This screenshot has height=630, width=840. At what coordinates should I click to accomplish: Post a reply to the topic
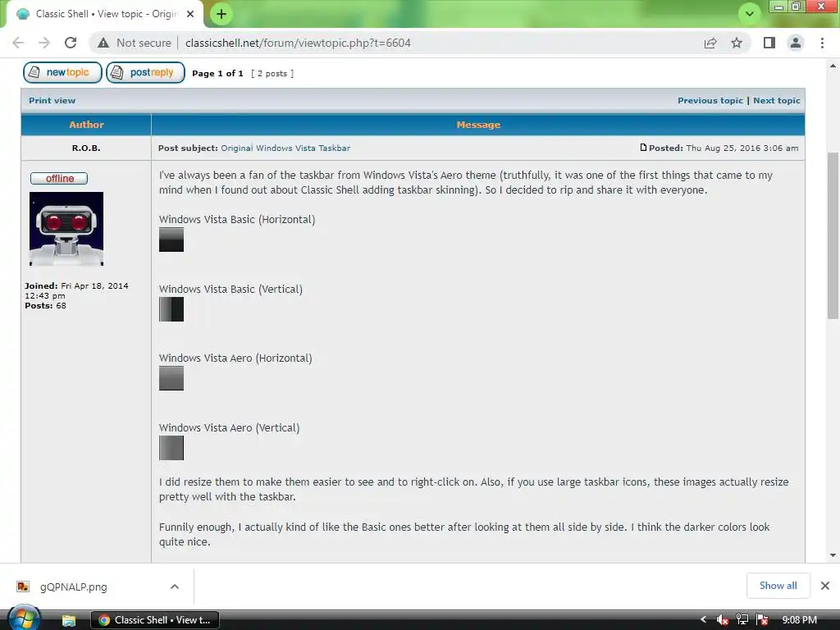coord(146,72)
